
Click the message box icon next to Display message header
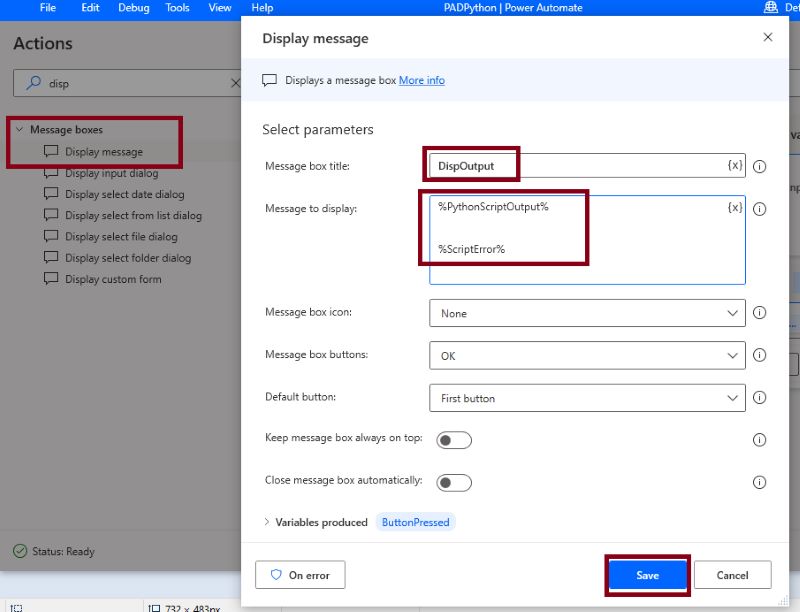tap(268, 80)
